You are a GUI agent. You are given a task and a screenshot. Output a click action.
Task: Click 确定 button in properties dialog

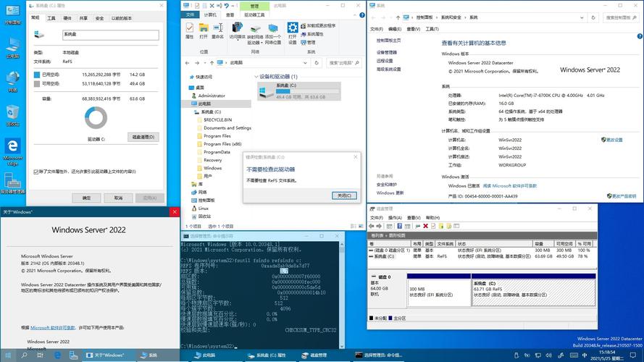[86, 198]
